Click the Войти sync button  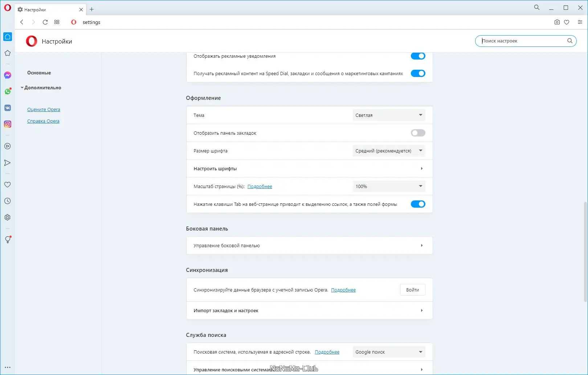coord(412,290)
